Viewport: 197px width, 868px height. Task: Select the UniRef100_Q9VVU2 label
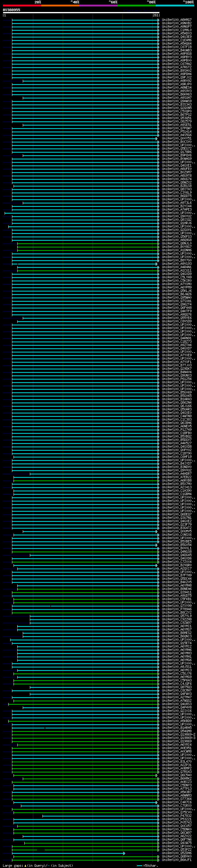pos(177,470)
